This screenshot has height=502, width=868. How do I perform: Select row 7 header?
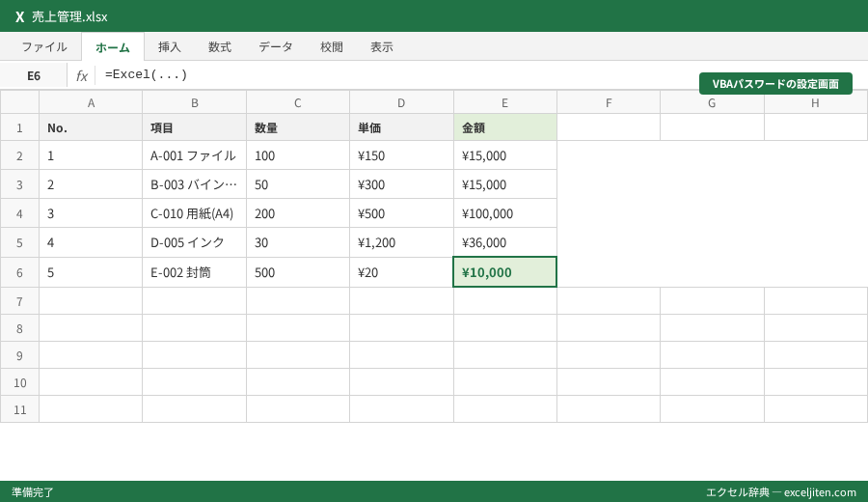19,301
